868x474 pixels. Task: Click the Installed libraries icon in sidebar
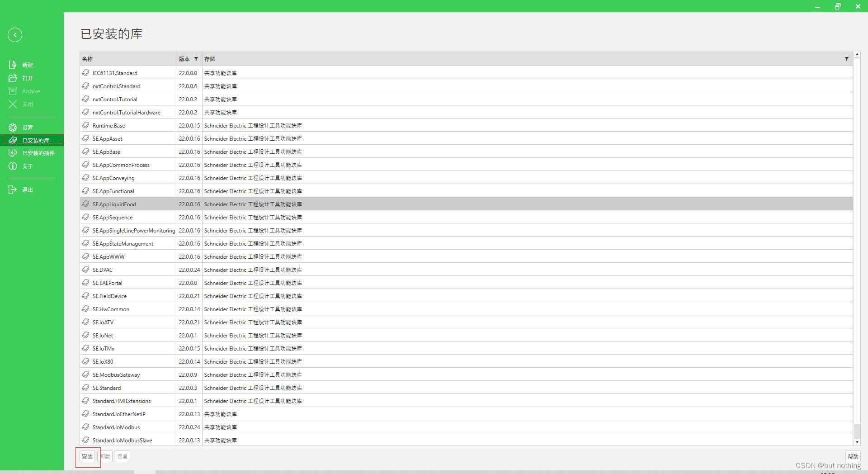[13, 140]
